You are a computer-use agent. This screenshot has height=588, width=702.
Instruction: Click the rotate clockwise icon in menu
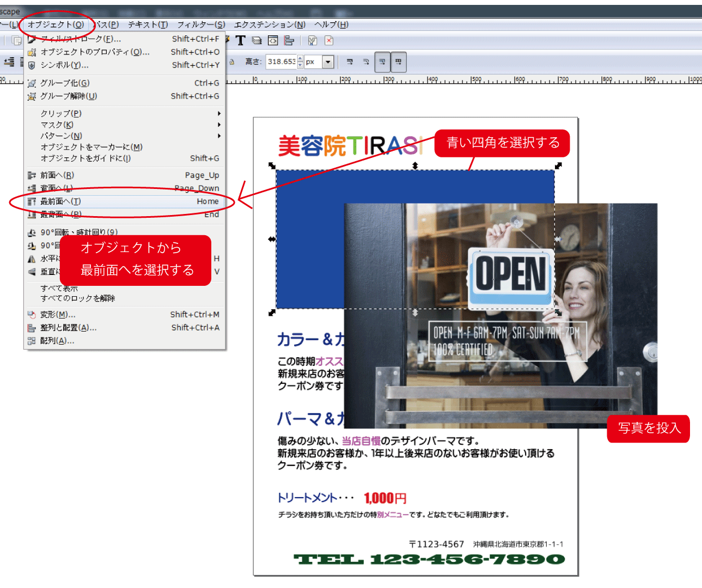tap(32, 232)
